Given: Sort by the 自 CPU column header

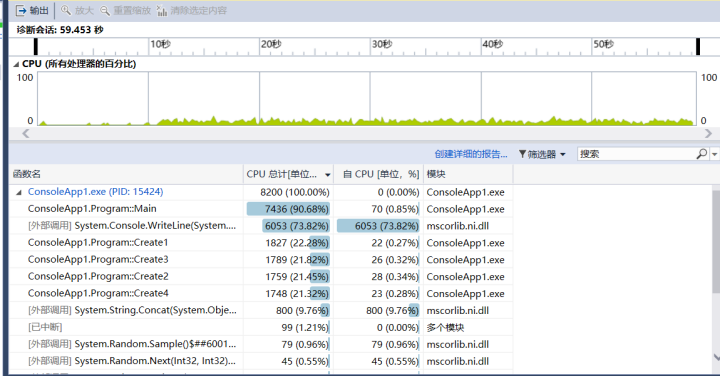Looking at the screenshot, I should coord(378,174).
